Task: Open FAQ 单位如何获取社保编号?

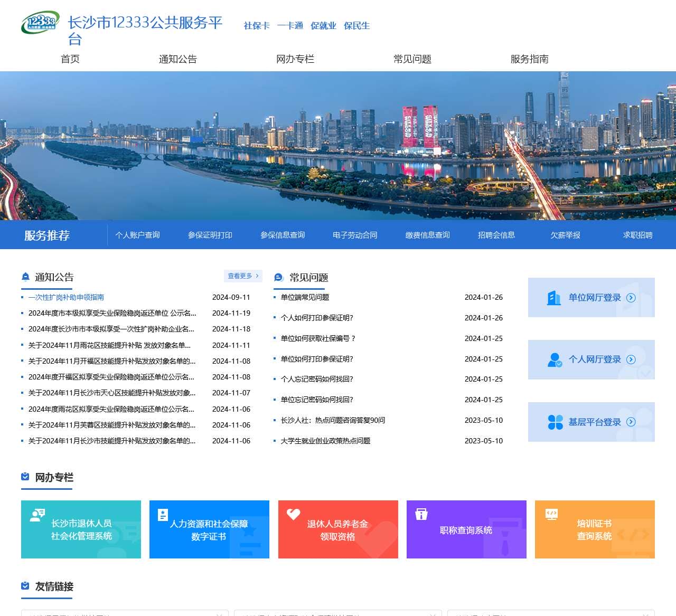Action: (318, 338)
